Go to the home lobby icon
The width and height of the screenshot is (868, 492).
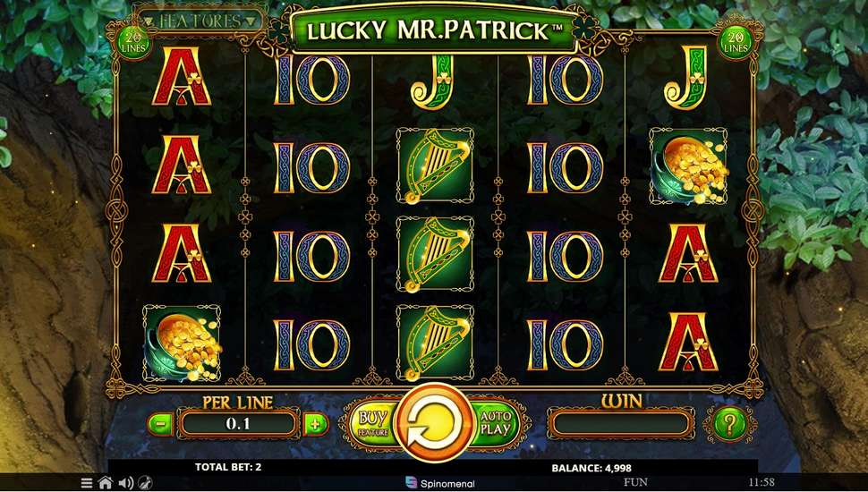click(106, 482)
